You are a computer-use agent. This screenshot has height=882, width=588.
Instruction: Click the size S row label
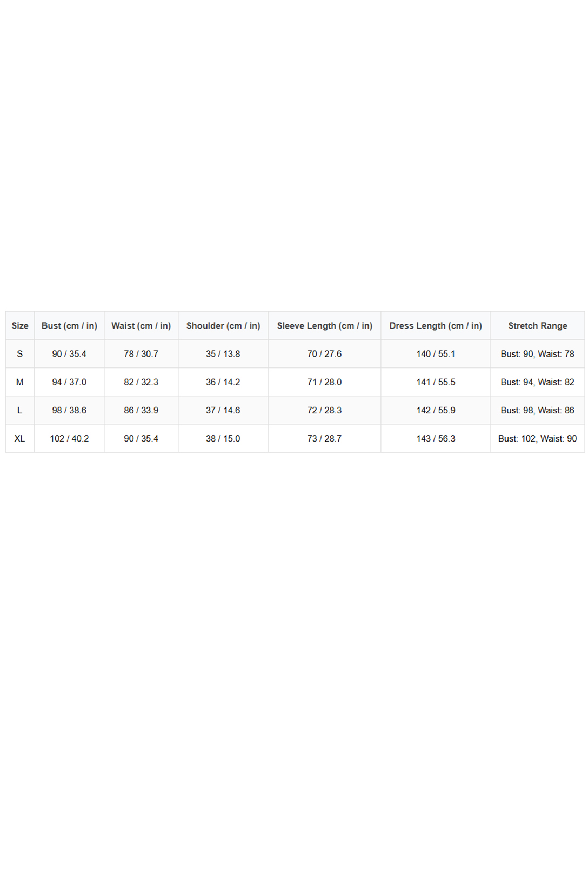click(x=20, y=353)
